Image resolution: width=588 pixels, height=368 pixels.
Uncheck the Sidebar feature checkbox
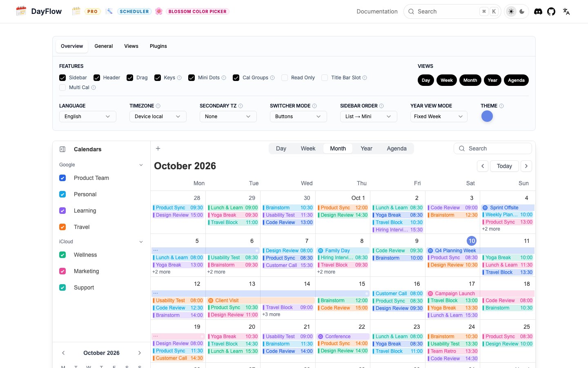coord(62,78)
